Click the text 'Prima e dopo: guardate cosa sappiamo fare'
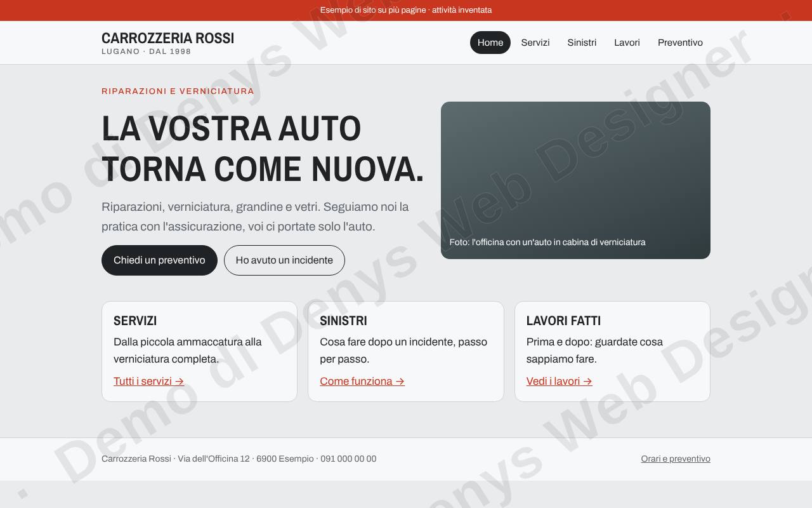 [594, 350]
